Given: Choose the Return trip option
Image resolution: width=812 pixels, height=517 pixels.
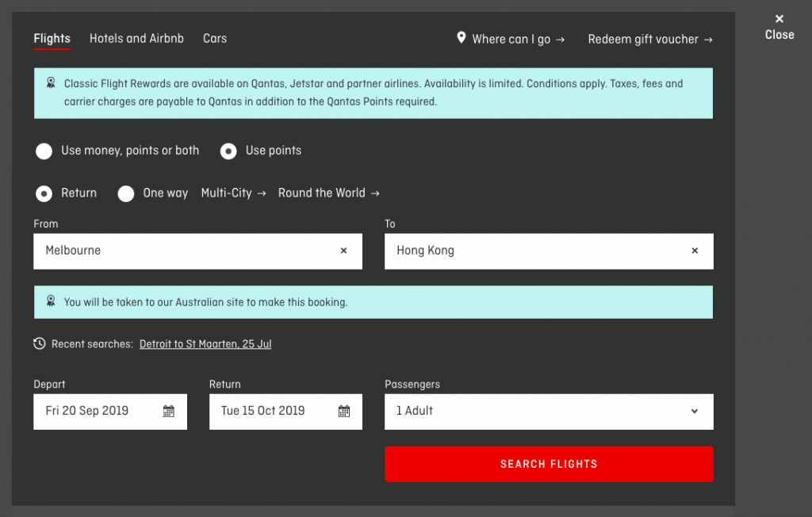Looking at the screenshot, I should coord(44,193).
